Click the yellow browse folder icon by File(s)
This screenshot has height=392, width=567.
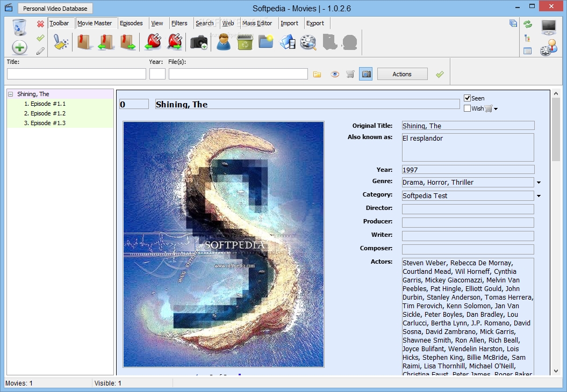(317, 75)
